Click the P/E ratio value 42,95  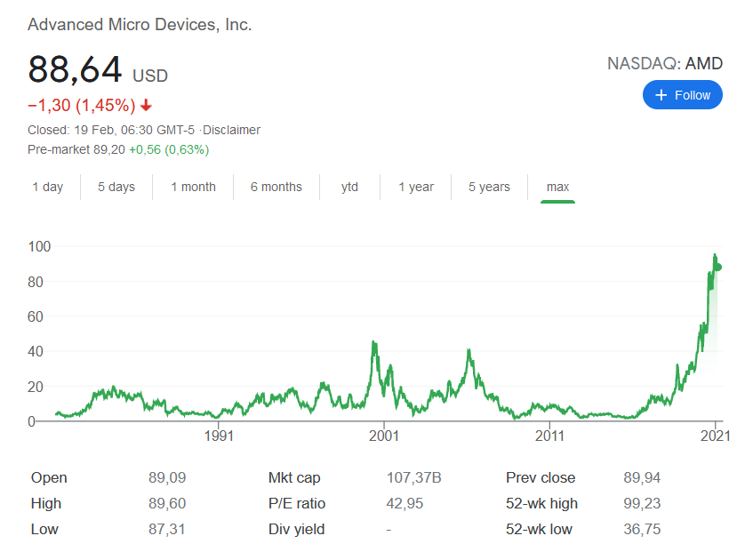405,503
